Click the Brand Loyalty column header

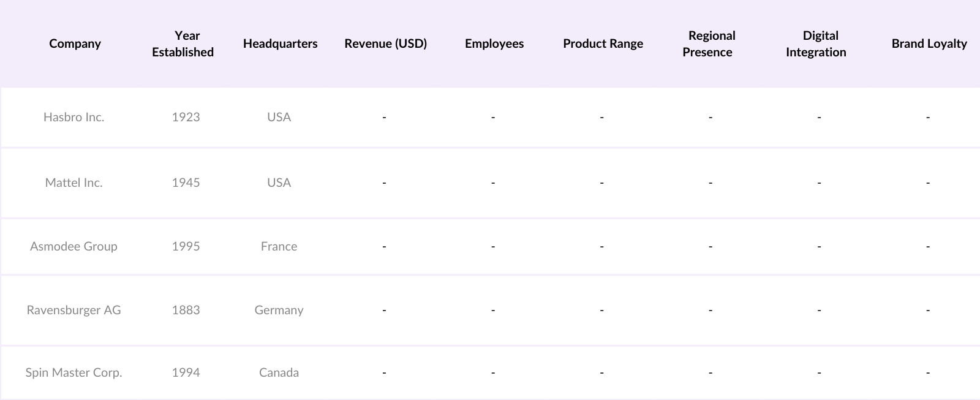click(929, 43)
